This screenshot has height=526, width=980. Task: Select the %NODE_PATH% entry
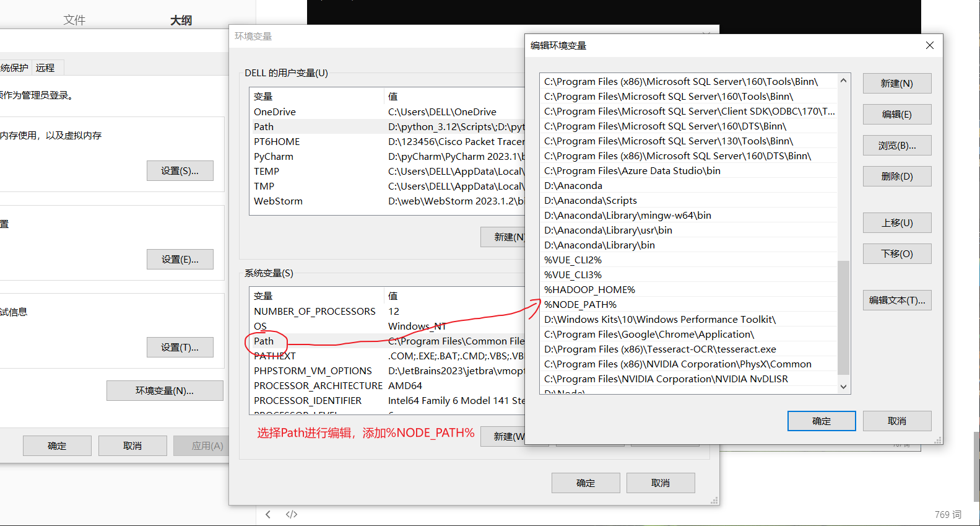581,305
